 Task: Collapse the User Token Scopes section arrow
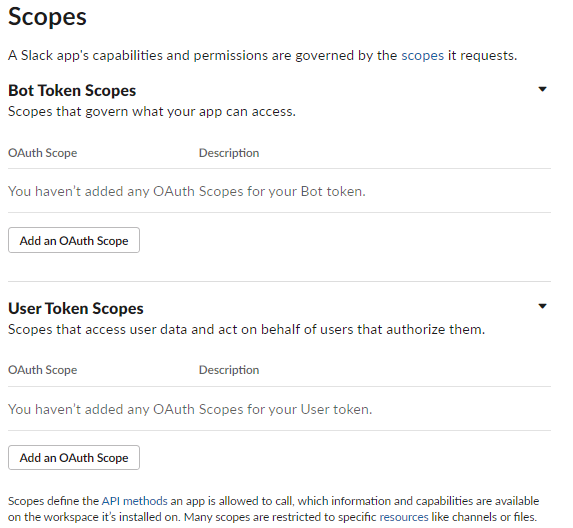click(x=542, y=306)
